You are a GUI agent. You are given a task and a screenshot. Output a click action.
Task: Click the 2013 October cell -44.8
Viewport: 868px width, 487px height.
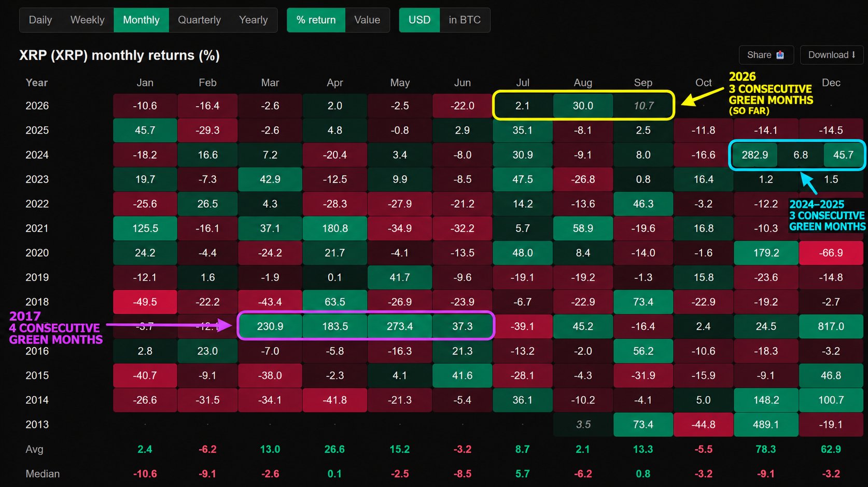point(704,425)
